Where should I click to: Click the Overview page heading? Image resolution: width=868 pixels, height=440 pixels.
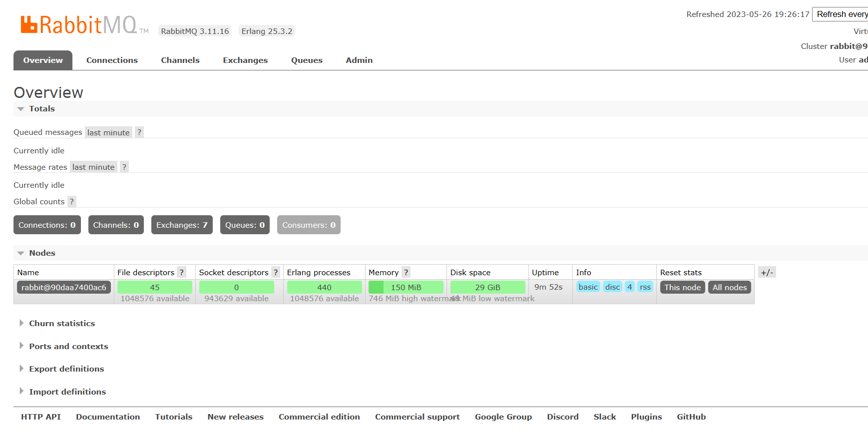click(48, 92)
